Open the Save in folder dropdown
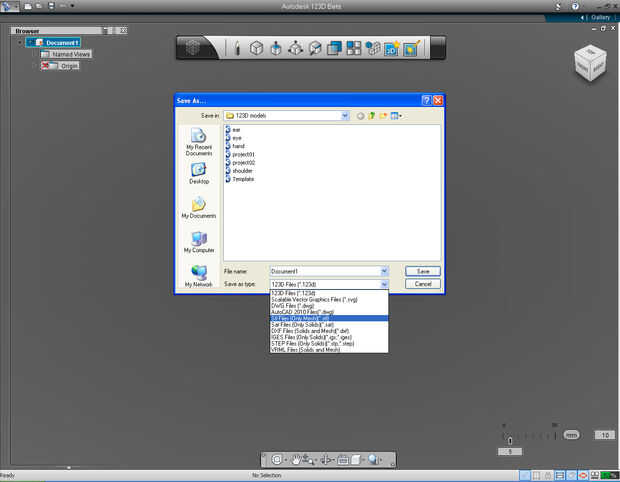Viewport: 620px width, 482px height. tap(345, 115)
